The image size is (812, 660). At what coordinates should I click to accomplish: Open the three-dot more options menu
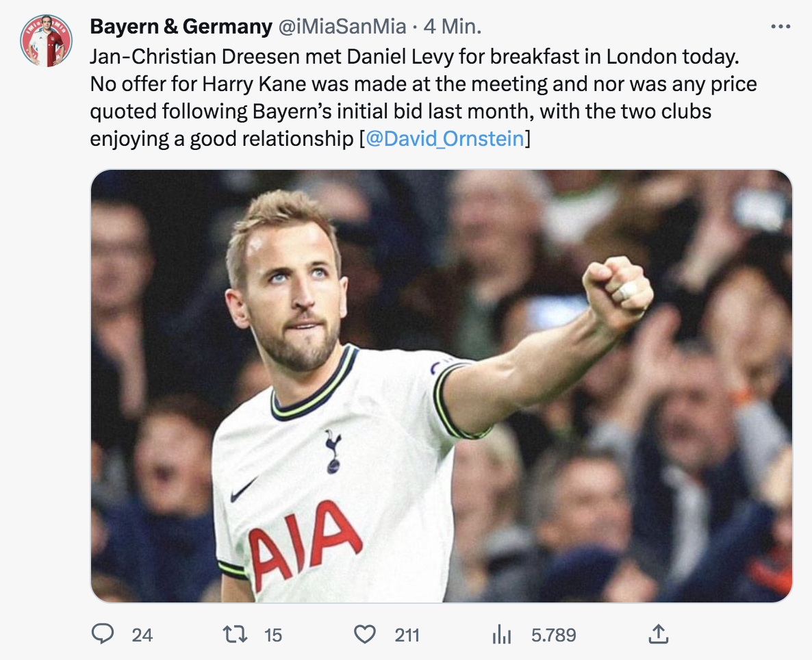pyautogui.click(x=781, y=27)
